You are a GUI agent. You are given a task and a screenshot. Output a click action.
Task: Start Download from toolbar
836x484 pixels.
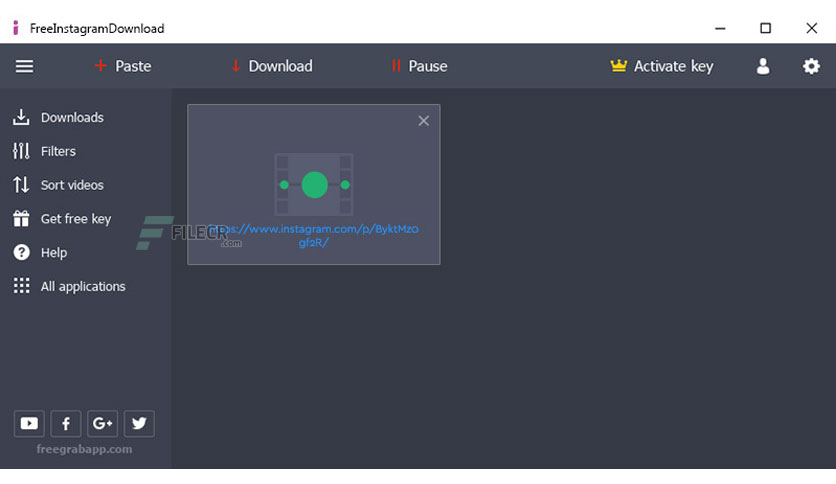pos(272,66)
